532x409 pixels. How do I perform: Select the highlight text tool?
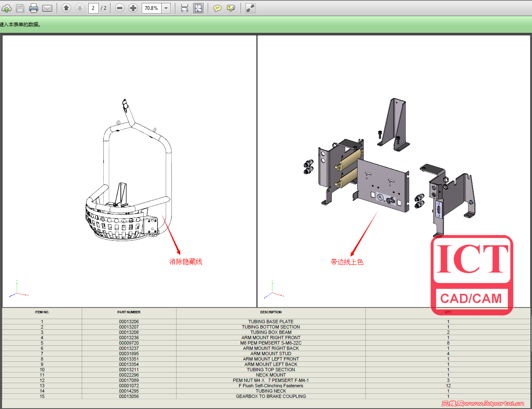[231, 8]
